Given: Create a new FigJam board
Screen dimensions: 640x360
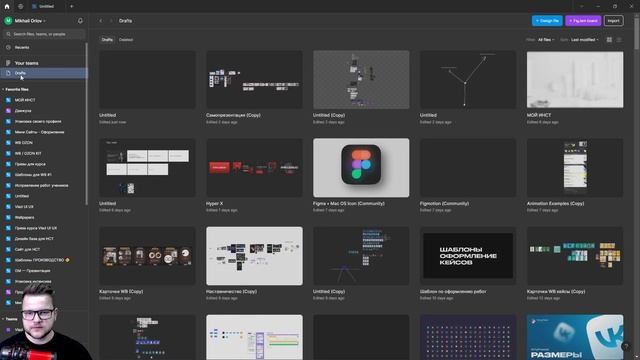Looking at the screenshot, I should click(x=583, y=21).
